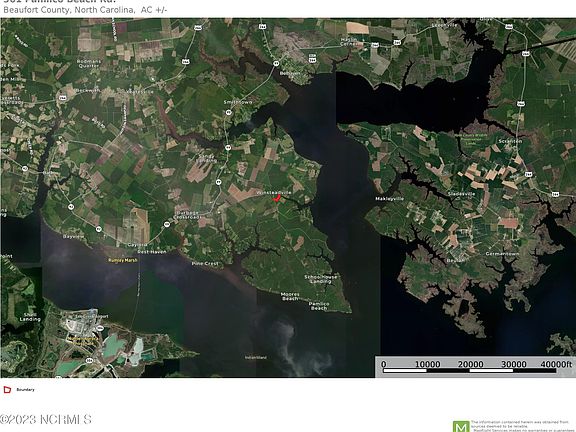The width and height of the screenshot is (576, 432).
Task: Select the Moores Beach label
Action: coord(290,296)
